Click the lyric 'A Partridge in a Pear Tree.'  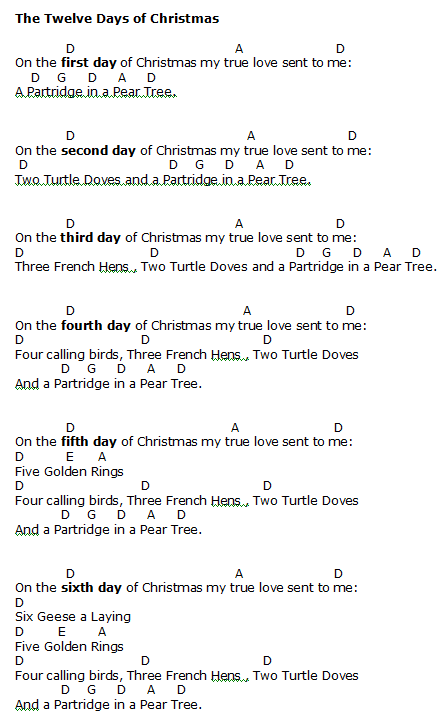click(x=95, y=92)
